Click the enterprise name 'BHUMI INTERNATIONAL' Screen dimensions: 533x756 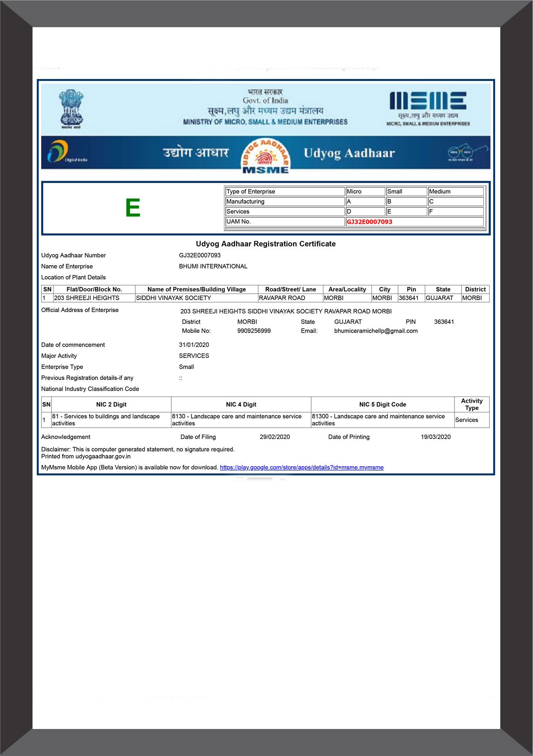pos(213,266)
